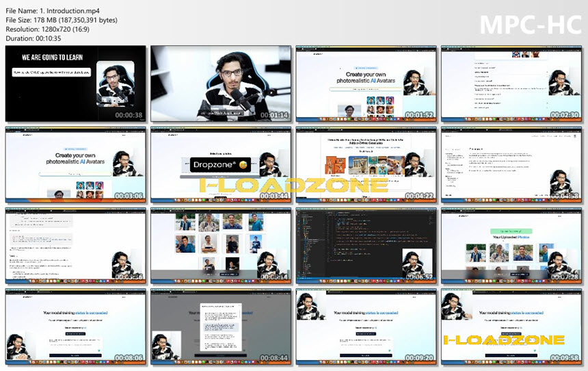The image size is (588, 371).
Task: Select the thumbnail timestamped 00:07:28
Action: pos(511,246)
